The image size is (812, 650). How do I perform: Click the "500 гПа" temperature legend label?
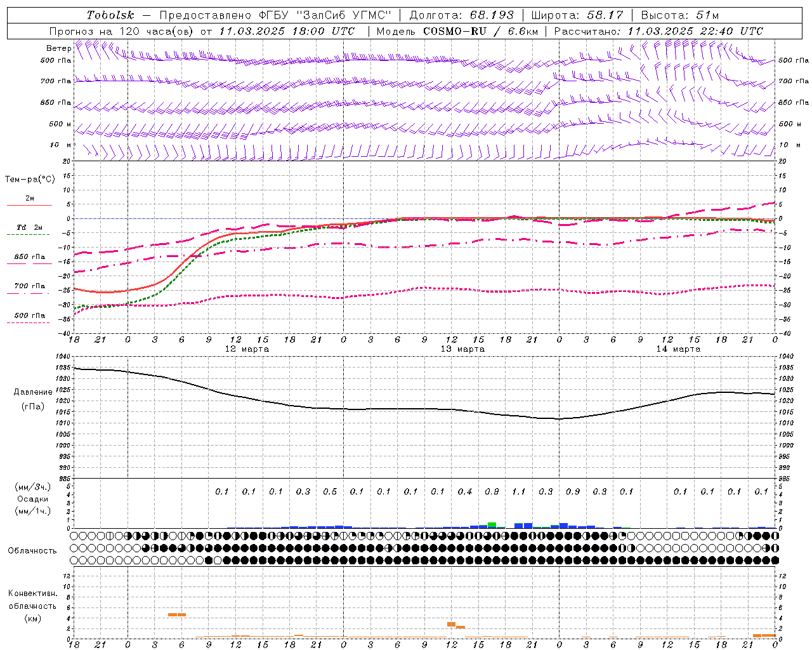point(30,315)
